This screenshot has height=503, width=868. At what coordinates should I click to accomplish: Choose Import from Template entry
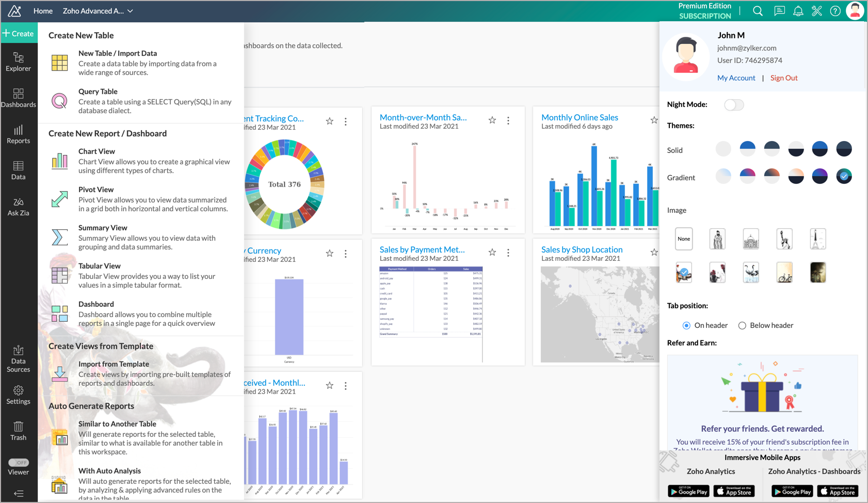(141, 373)
